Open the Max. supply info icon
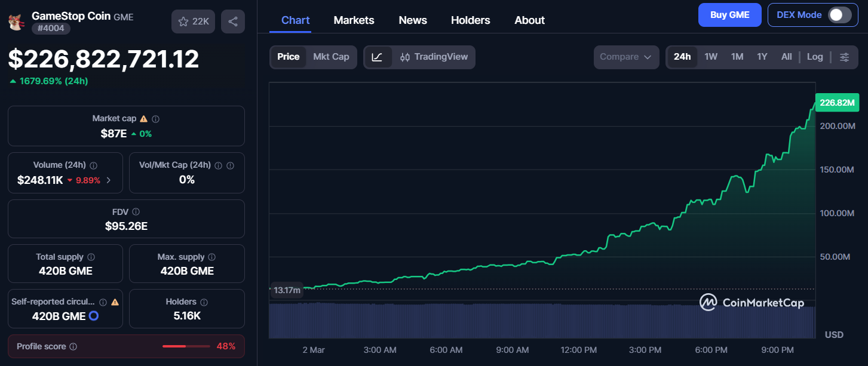The height and width of the screenshot is (366, 868). (x=213, y=257)
